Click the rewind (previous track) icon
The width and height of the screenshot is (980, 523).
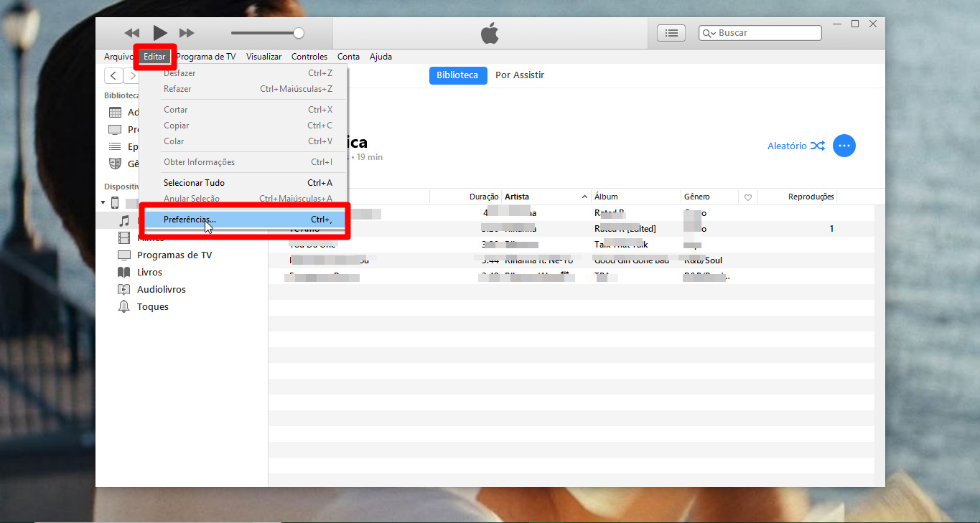point(131,33)
